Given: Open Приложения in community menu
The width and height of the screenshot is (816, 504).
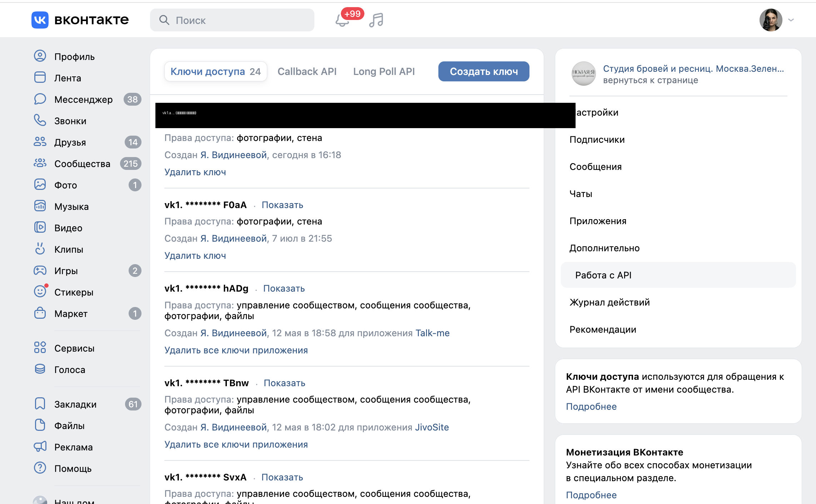Looking at the screenshot, I should point(598,221).
